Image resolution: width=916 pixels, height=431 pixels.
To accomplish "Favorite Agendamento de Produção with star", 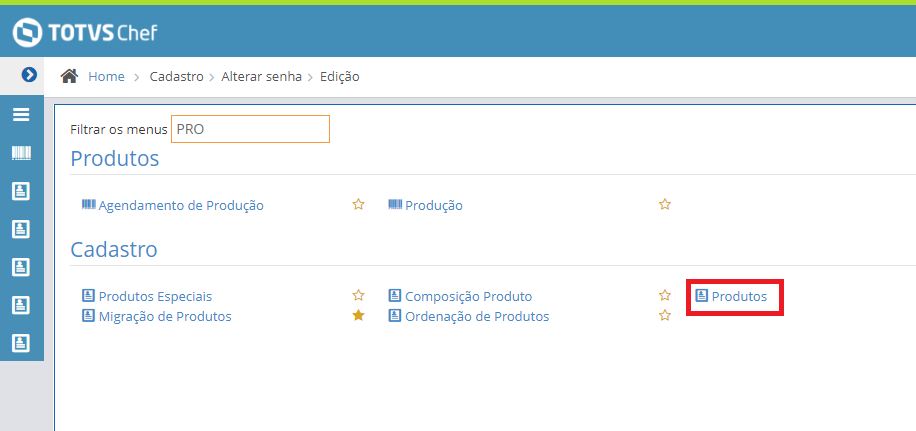I will coord(358,204).
